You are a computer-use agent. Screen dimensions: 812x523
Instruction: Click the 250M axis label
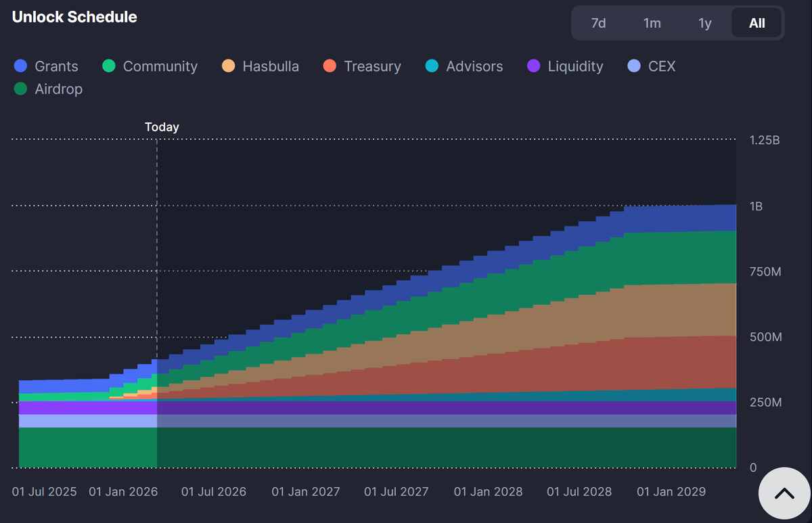coord(765,403)
